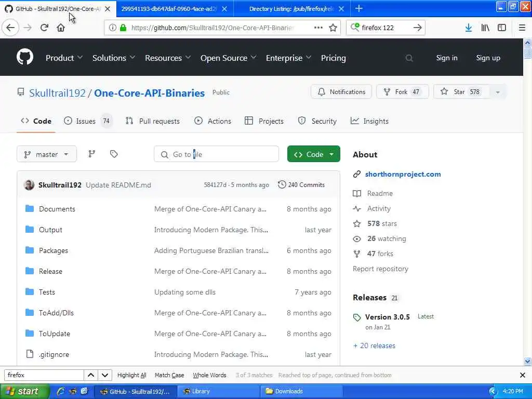Close the Directory Listing tab
This screenshot has width=532, height=399.
pyautogui.click(x=341, y=9)
